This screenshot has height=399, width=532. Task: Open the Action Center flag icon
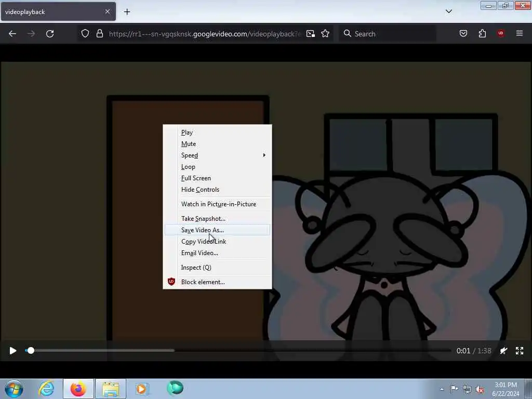(454, 389)
